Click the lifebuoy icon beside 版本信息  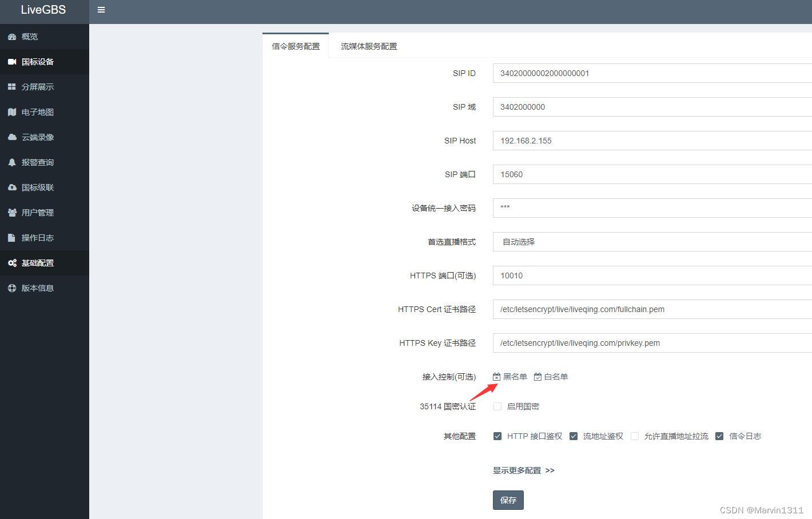pos(12,288)
